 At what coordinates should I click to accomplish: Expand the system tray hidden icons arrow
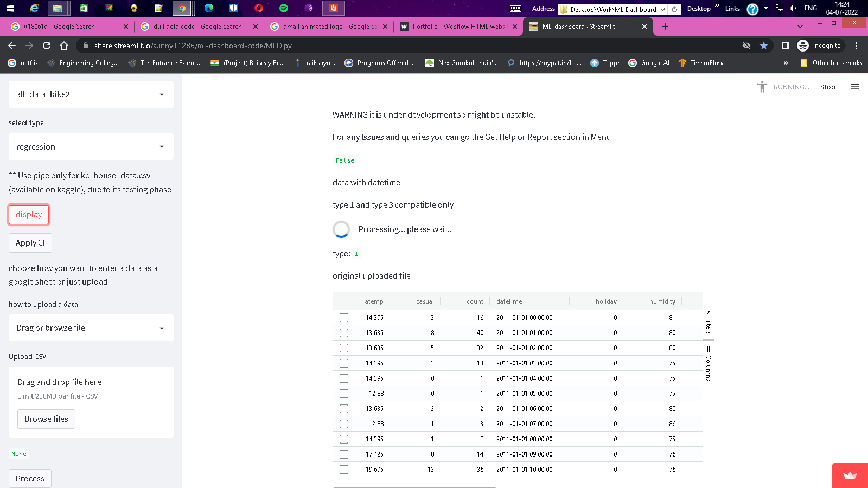[x=766, y=8]
